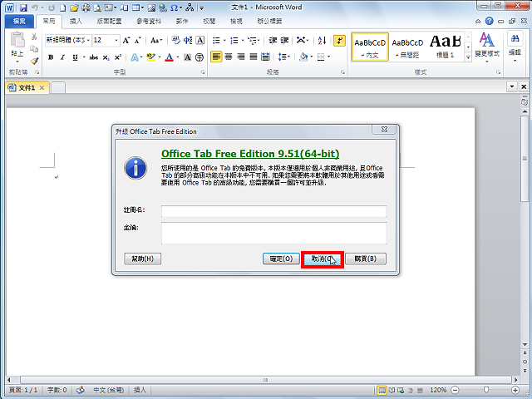Open line spacing dropdown
Viewport: 532px width, 399px height.
[x=284, y=57]
